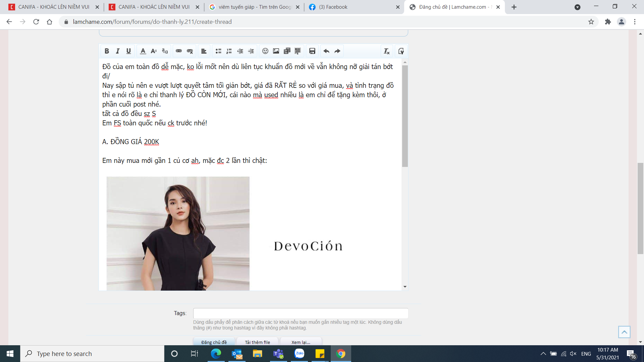Open the font family dropdown
The image size is (644, 362).
point(165,51)
